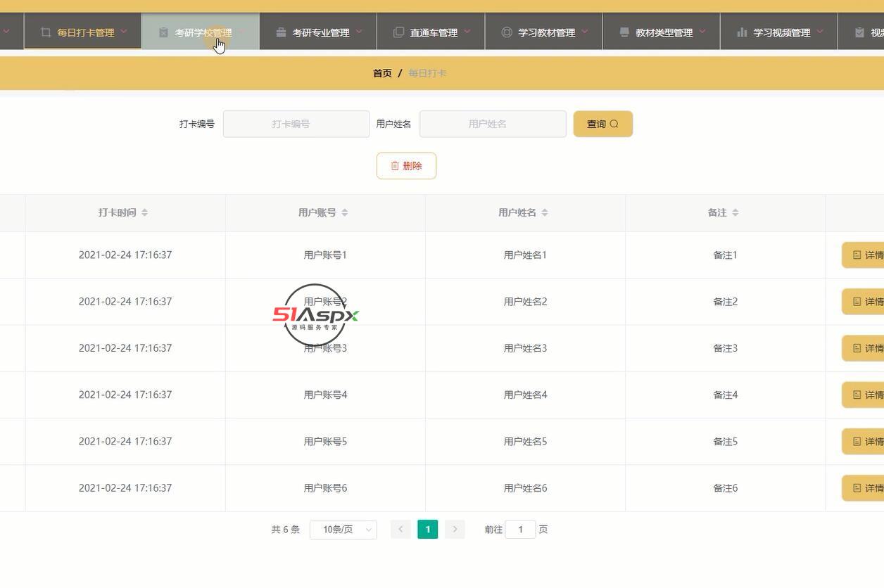Open the 学习教材管理 menu

tap(544, 32)
